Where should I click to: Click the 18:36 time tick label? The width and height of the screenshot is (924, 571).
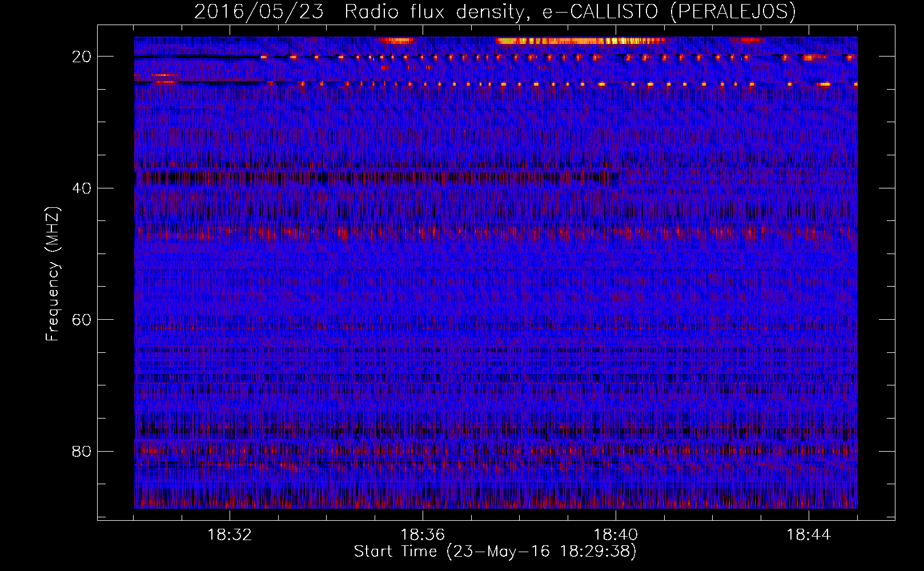point(423,535)
